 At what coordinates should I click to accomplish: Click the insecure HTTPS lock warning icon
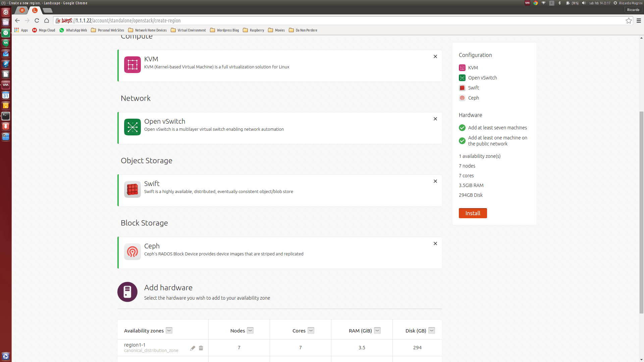click(58, 21)
